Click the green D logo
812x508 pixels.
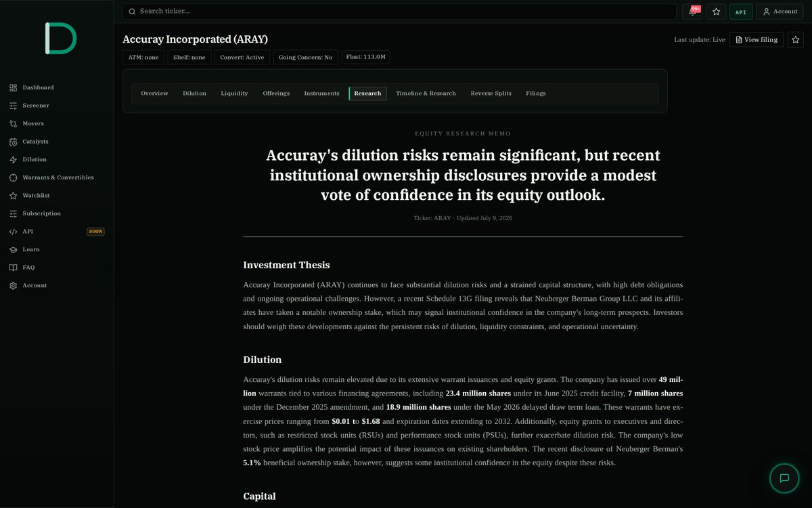(x=60, y=39)
